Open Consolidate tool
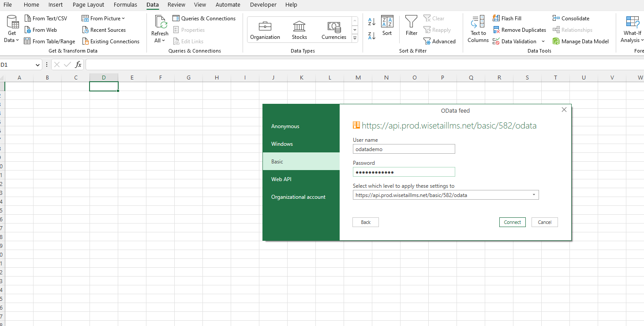 (571, 19)
